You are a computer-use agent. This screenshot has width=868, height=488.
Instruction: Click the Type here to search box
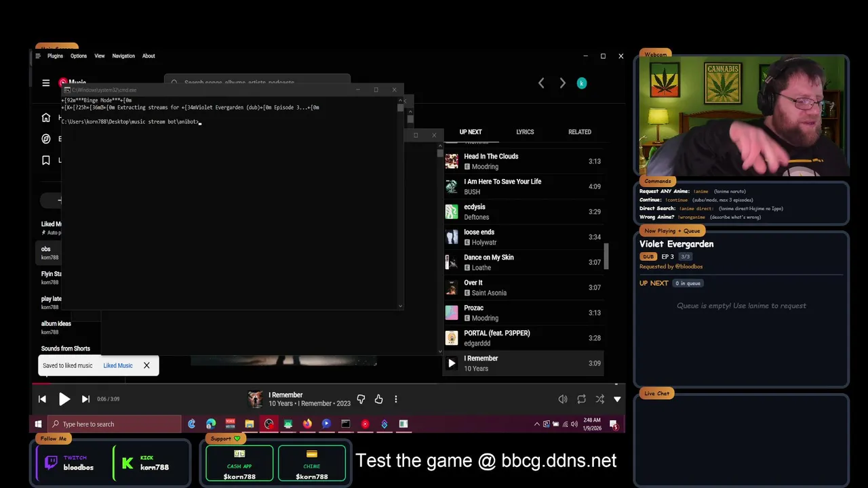pyautogui.click(x=115, y=424)
